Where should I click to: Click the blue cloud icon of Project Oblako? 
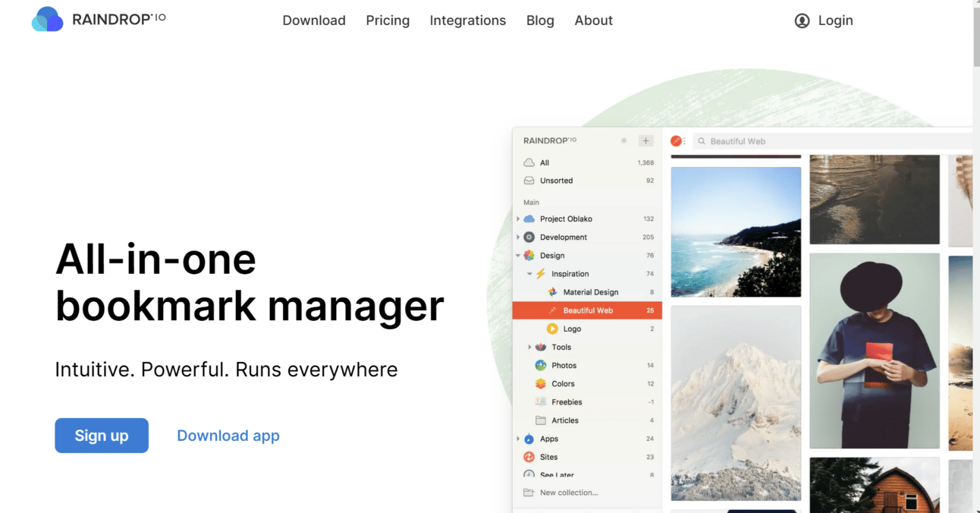coord(529,219)
